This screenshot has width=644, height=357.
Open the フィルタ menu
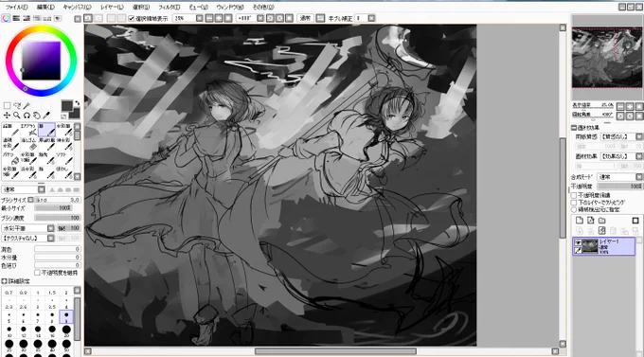click(169, 7)
